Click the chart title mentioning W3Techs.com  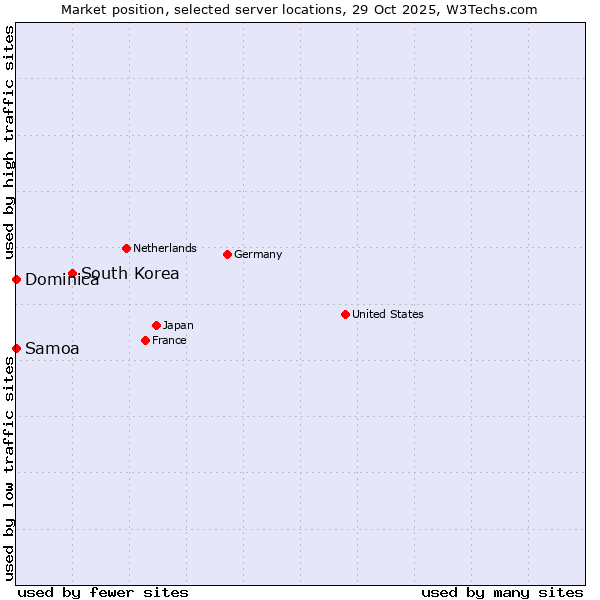click(299, 9)
